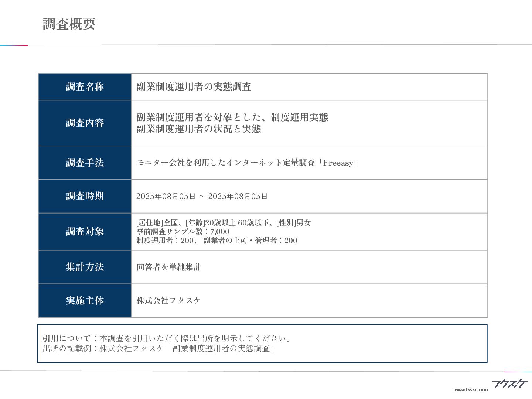This screenshot has width=532, height=399.
Task: Click the text 副業制度運用者の実態調査 in the 調査名称 row
Action: (x=194, y=87)
